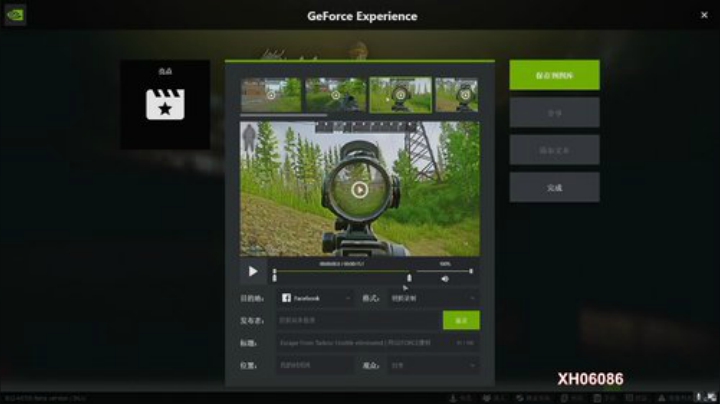Screen dimensions: 720x404
Task: Open the Facebook destination dropdown
Action: tap(316, 298)
